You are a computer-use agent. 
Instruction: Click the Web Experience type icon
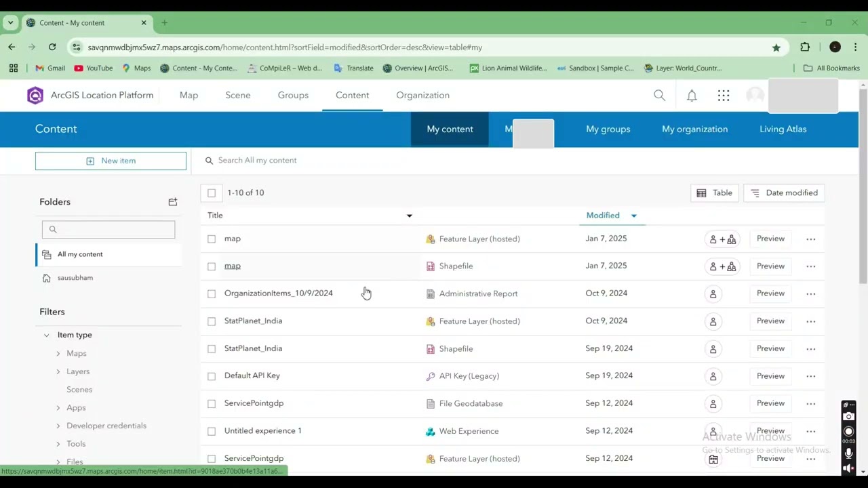pos(430,431)
